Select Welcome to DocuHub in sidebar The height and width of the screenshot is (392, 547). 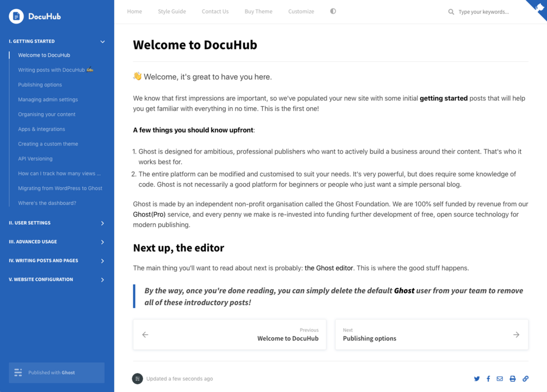[44, 55]
